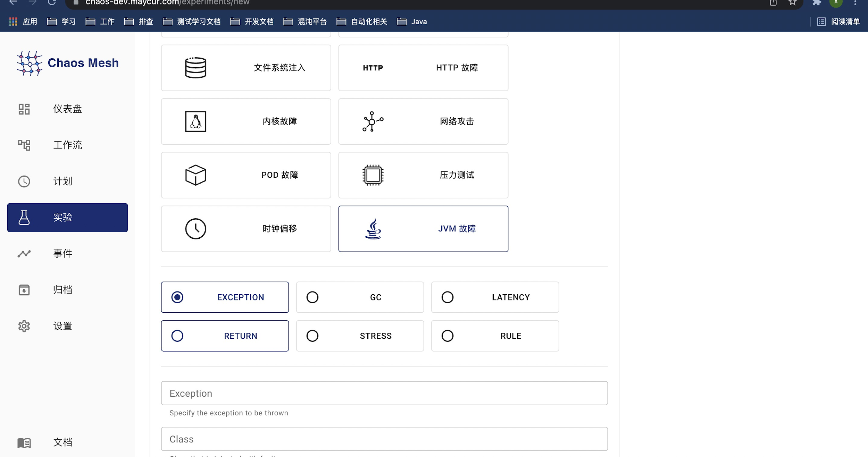Select the GC radio option
Image resolution: width=868 pixels, height=457 pixels.
point(360,297)
